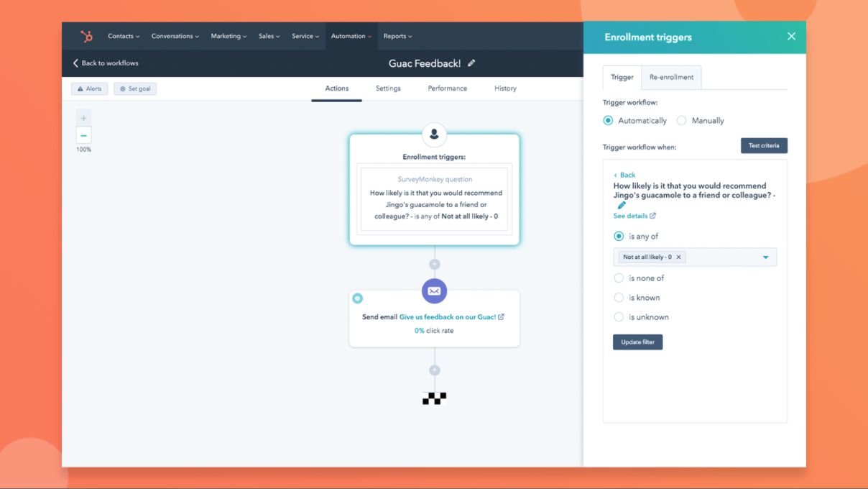Close the Enrollment triggers panel
The width and height of the screenshot is (868, 489).
point(791,37)
